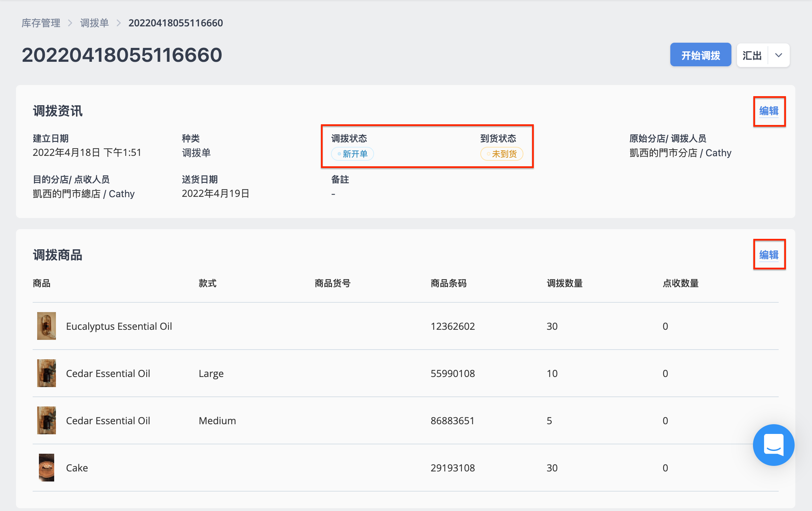The height and width of the screenshot is (511, 812).
Task: Click the 商品条码 column header
Action: pos(449,284)
